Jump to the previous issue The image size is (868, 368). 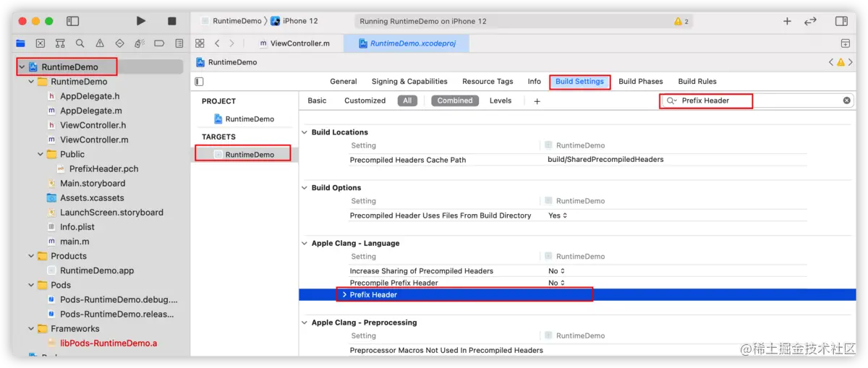click(831, 62)
